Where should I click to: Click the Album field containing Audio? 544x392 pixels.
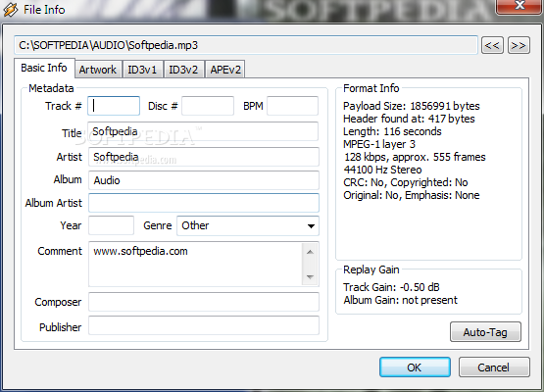[203, 180]
